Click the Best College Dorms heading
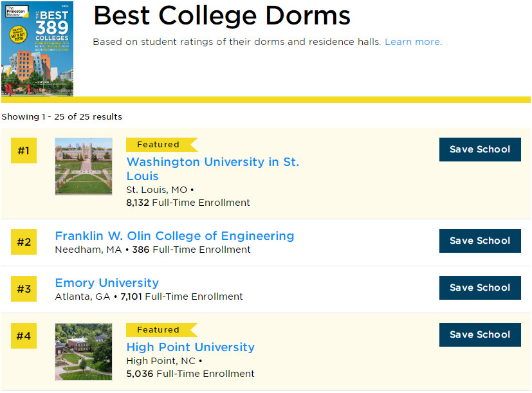 click(222, 15)
